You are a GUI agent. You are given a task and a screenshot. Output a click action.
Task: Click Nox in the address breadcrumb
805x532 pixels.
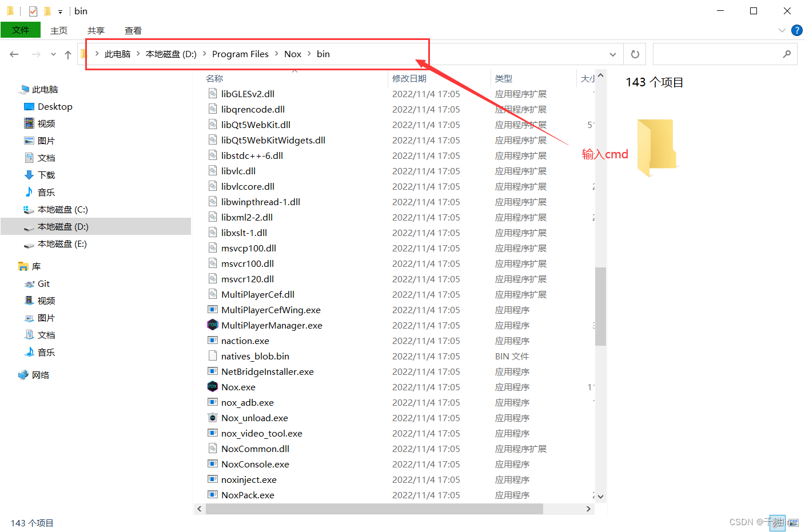click(293, 54)
